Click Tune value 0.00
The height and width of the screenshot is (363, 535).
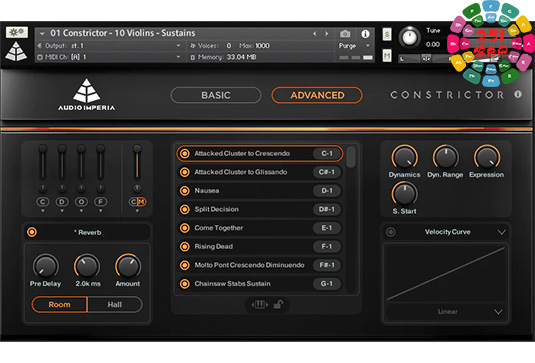pyautogui.click(x=433, y=44)
